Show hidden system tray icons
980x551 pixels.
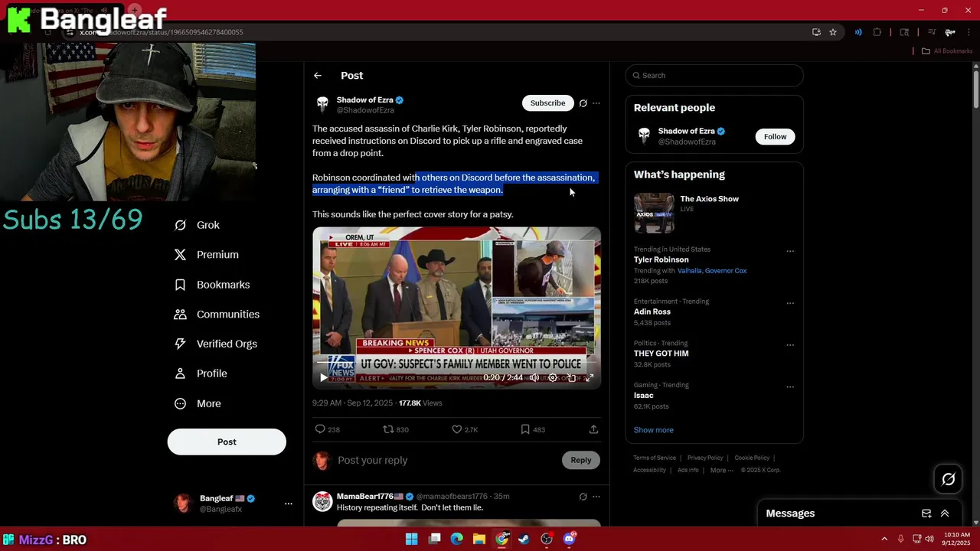[x=884, y=540]
